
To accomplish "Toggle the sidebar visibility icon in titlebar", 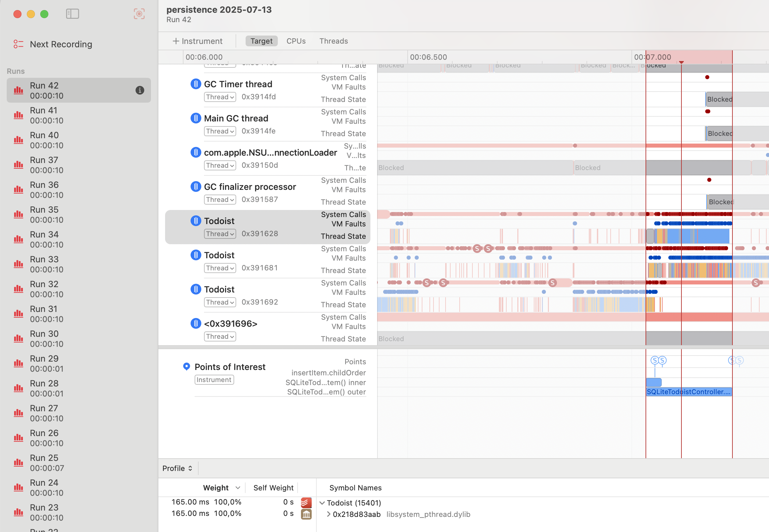I will (72, 14).
